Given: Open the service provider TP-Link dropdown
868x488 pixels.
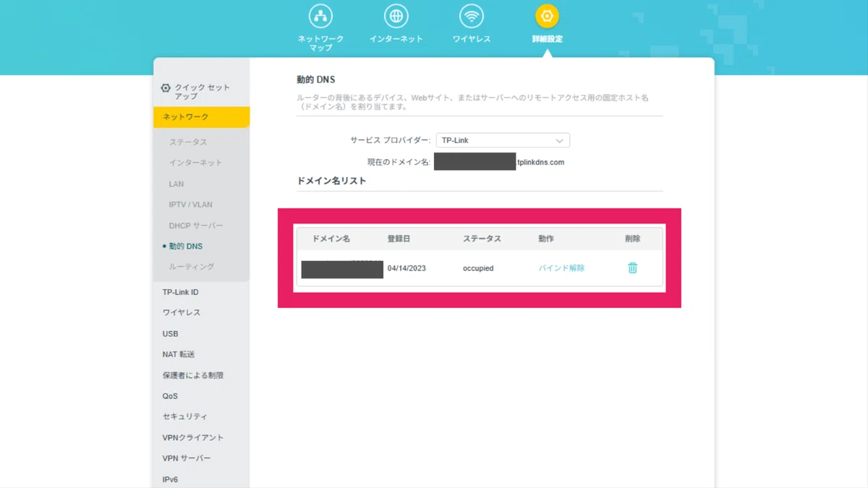Looking at the screenshot, I should [x=503, y=141].
